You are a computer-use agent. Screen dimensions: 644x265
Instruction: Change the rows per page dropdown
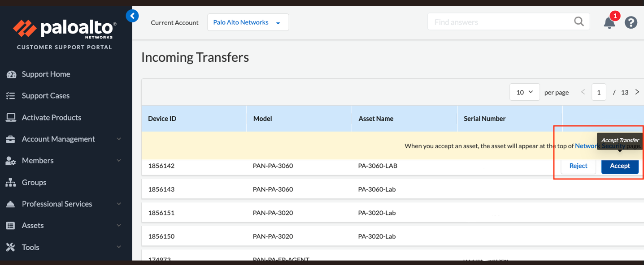(x=525, y=92)
